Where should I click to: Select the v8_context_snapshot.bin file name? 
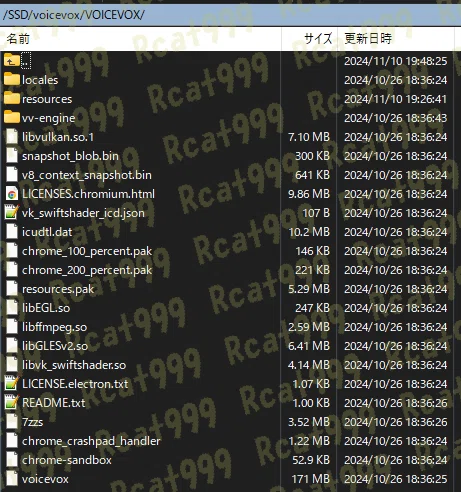click(x=87, y=175)
